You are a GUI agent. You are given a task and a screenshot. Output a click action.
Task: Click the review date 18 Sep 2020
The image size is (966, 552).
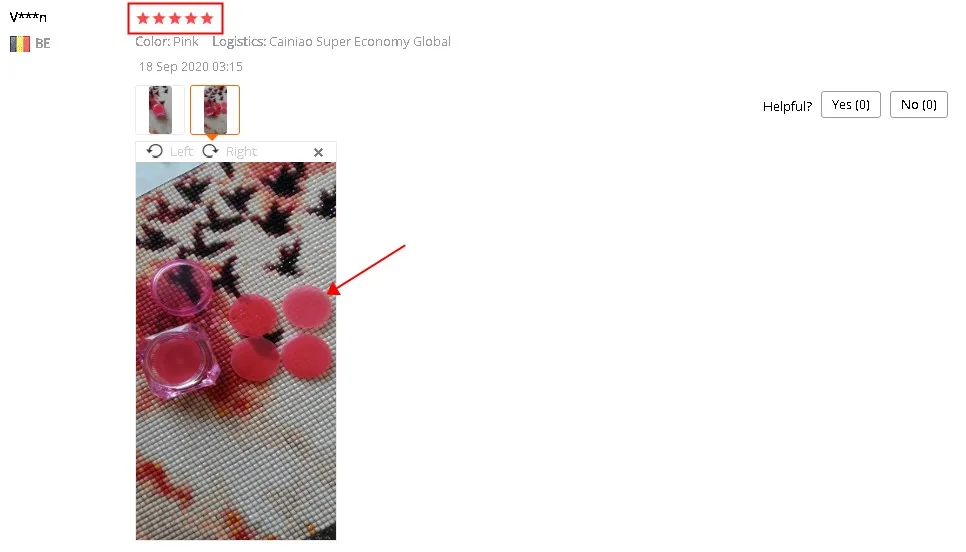point(190,67)
